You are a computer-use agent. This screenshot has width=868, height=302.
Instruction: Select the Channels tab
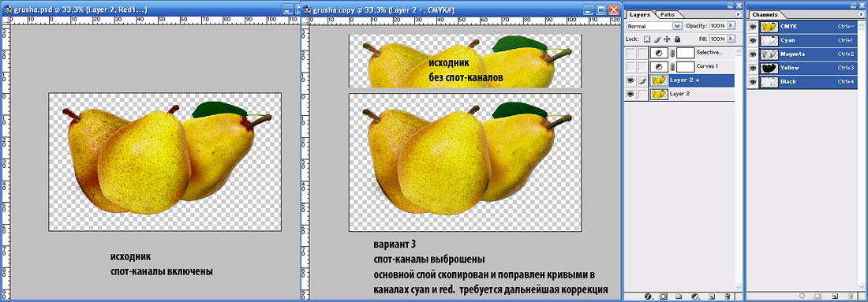pos(766,14)
